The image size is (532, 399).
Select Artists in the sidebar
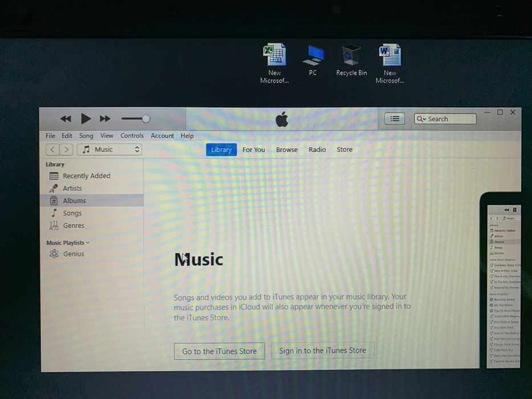[x=92, y=188]
